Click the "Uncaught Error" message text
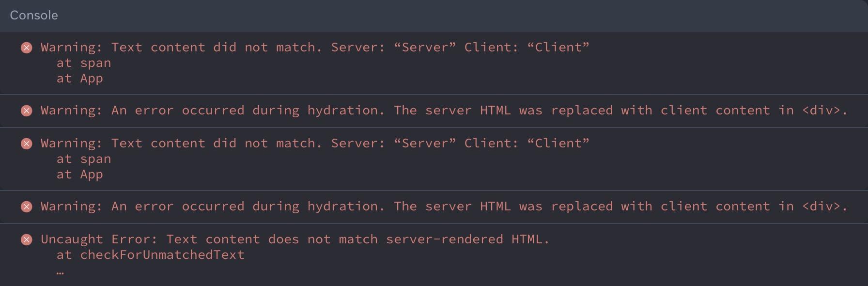The image size is (868, 286). pos(295,239)
